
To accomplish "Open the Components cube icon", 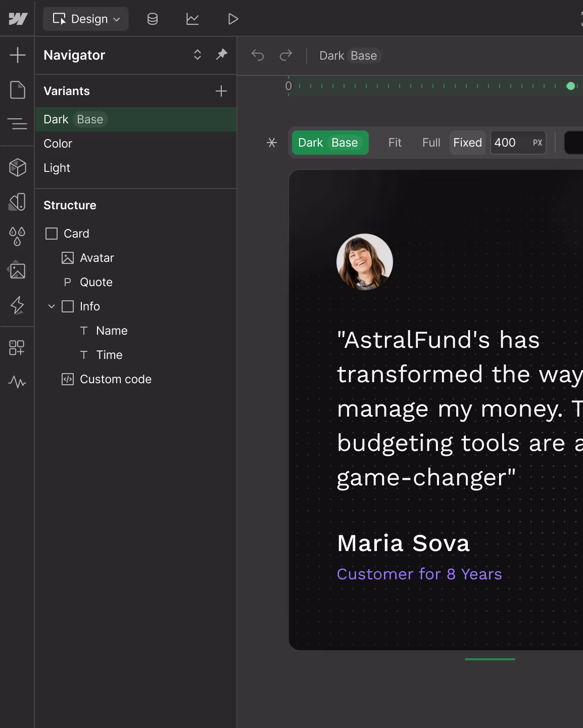I will 18,167.
